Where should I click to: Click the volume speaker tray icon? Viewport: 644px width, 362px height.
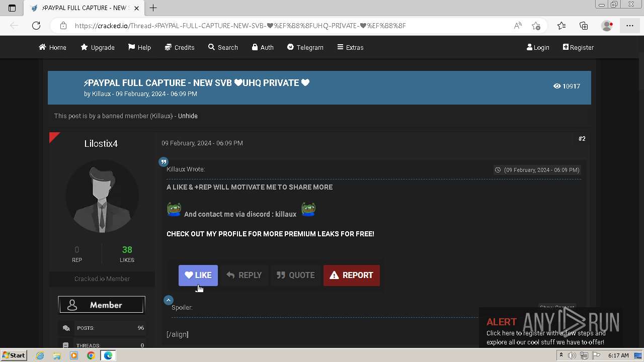572,355
